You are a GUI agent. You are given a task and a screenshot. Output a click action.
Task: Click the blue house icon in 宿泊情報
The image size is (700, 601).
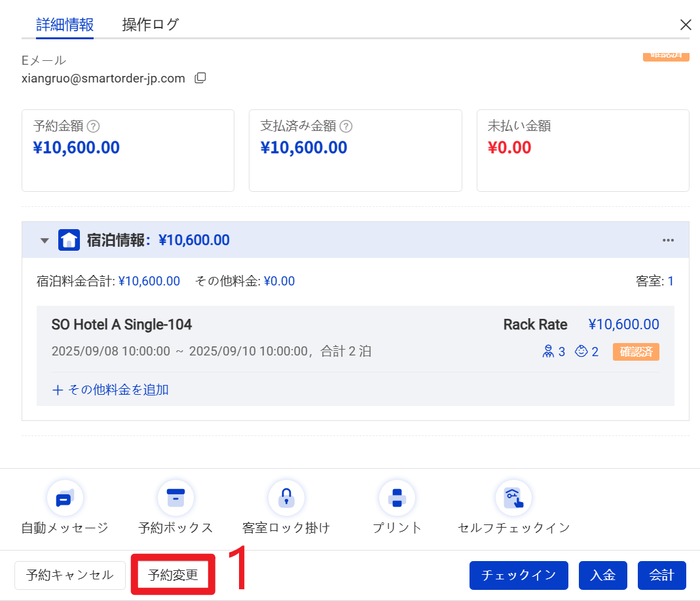(x=69, y=240)
